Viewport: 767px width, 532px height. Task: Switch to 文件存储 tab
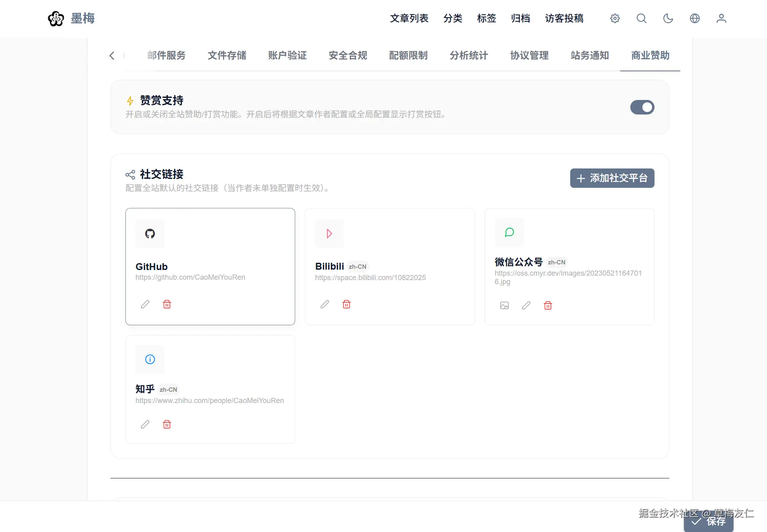pyautogui.click(x=227, y=55)
